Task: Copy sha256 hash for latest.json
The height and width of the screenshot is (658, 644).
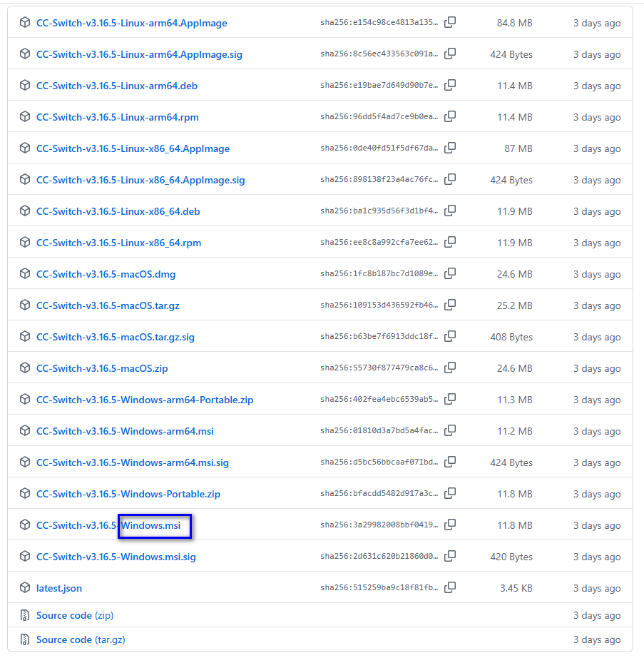Action: point(450,588)
